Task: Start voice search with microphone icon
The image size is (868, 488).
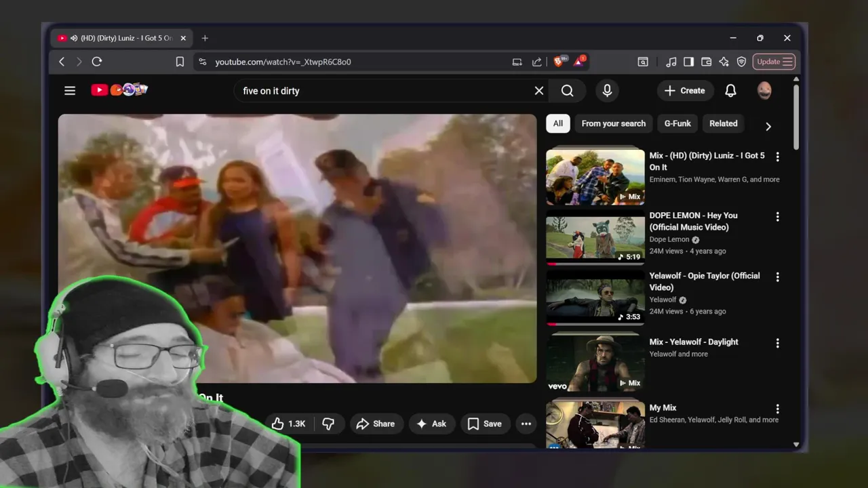Action: [607, 91]
